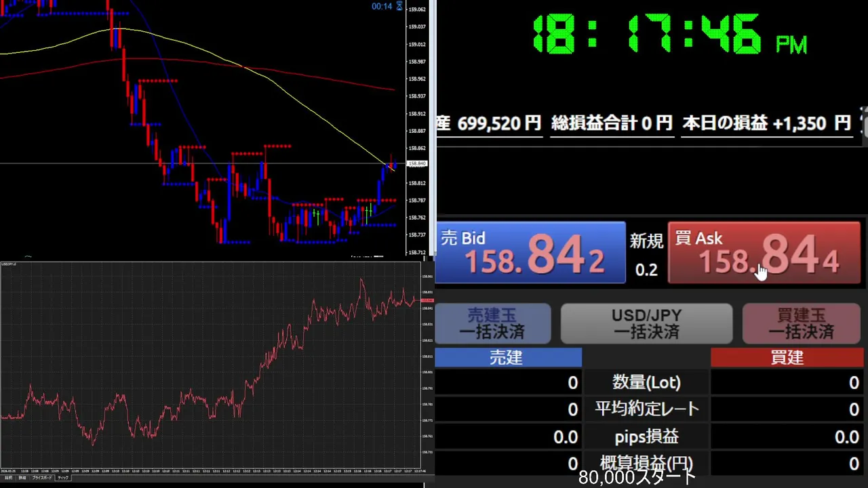Click the red 買建 column header
Viewport: 868px width, 488px height.
786,358
